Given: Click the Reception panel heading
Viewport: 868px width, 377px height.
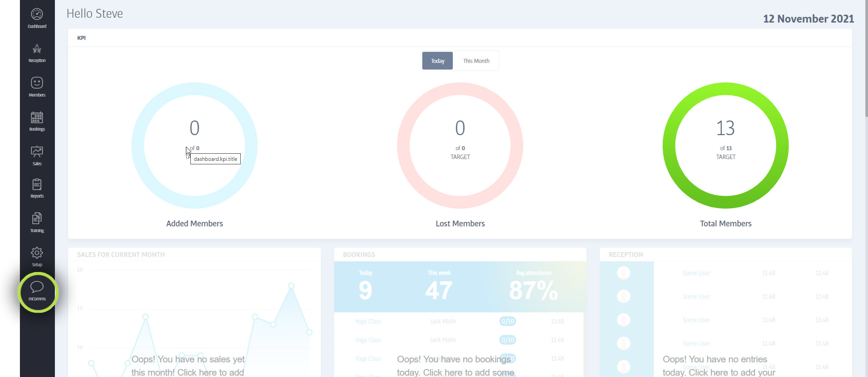Looking at the screenshot, I should (x=626, y=255).
